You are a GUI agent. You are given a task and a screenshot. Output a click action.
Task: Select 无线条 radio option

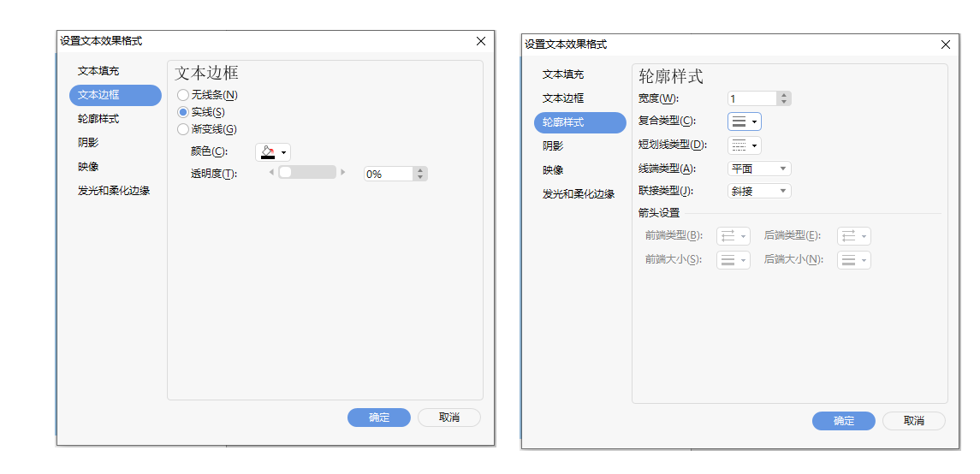coord(207,96)
